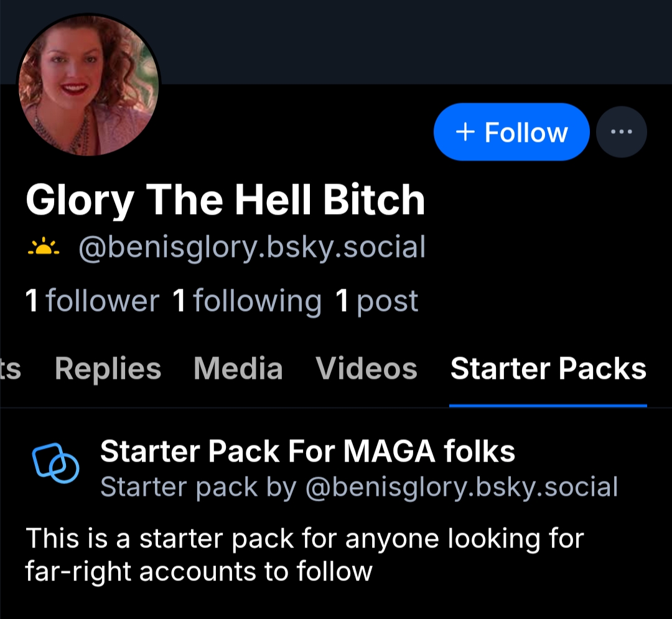Show the 1 following list
The image size is (672, 619).
point(247,301)
